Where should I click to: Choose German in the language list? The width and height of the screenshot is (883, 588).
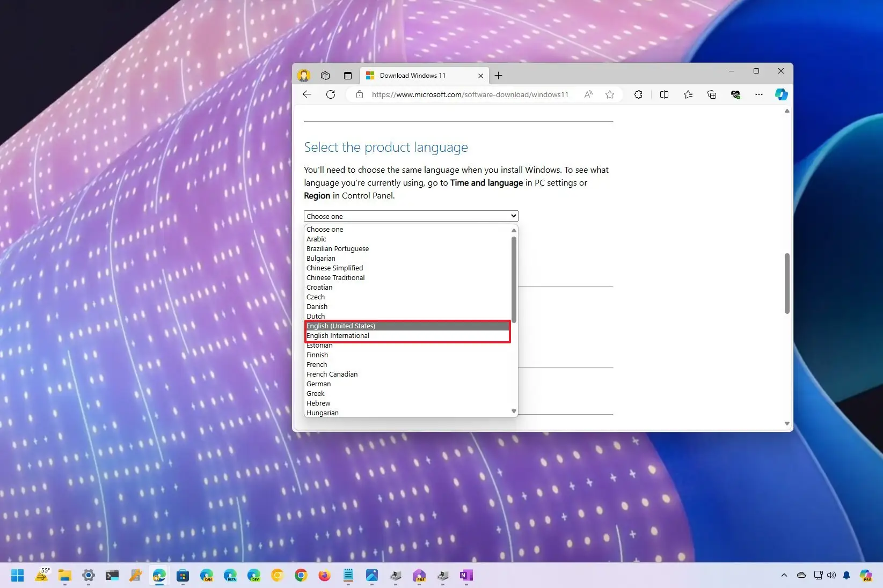(318, 384)
